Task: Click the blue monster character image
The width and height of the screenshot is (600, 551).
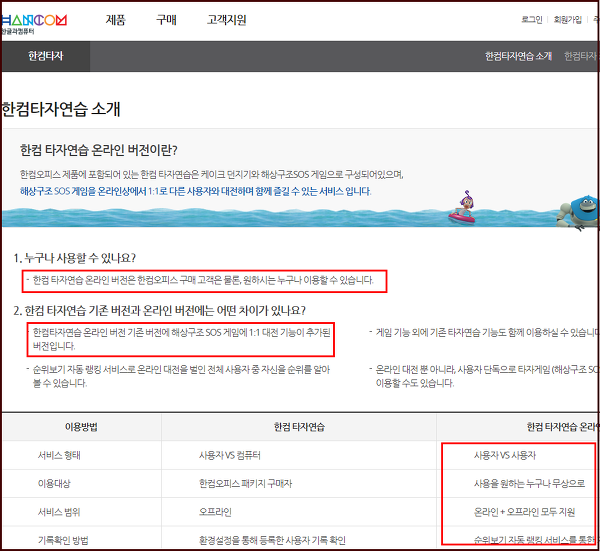Action: [x=578, y=212]
